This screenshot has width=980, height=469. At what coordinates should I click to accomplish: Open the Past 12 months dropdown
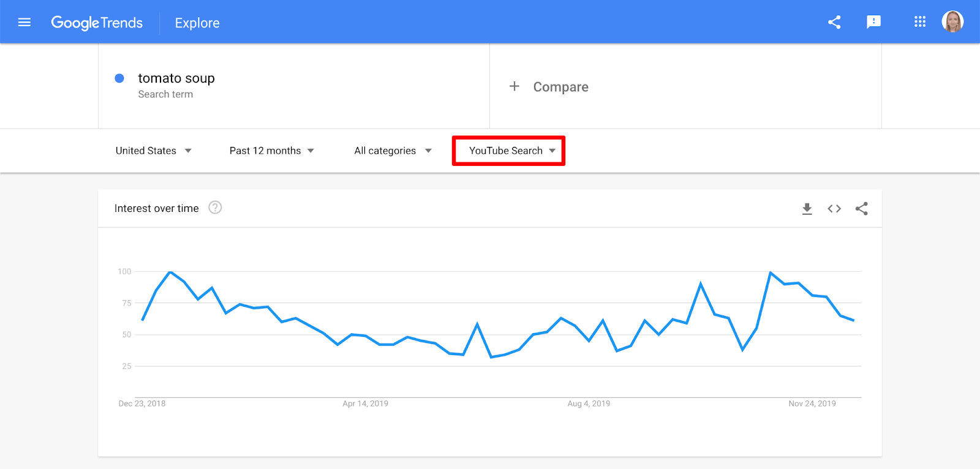click(272, 151)
